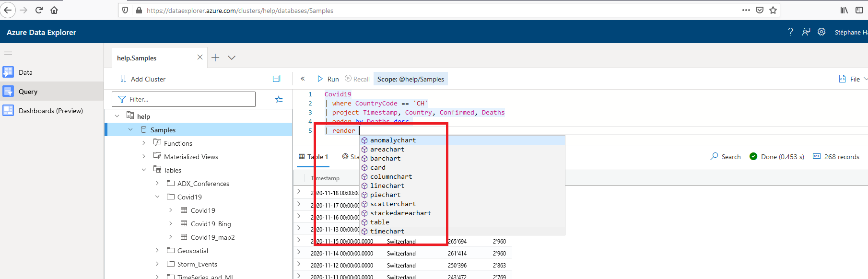Viewport: 868px width, 279px height.
Task: Select the Geospatial folder
Action: tap(192, 251)
